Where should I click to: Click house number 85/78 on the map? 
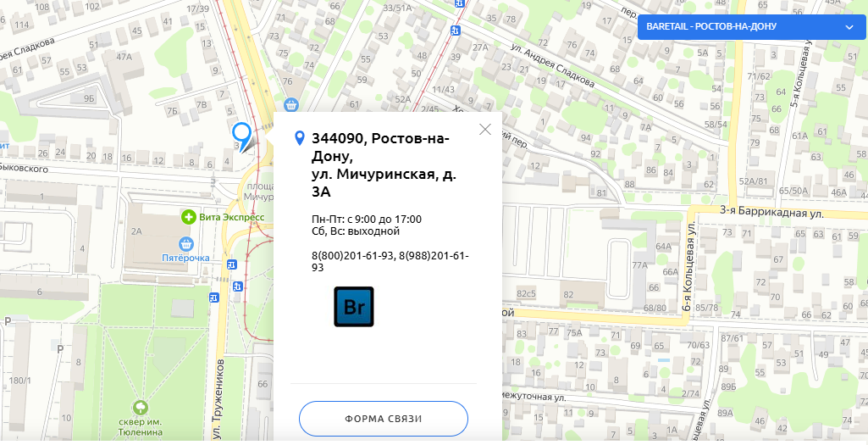pyautogui.click(x=706, y=308)
